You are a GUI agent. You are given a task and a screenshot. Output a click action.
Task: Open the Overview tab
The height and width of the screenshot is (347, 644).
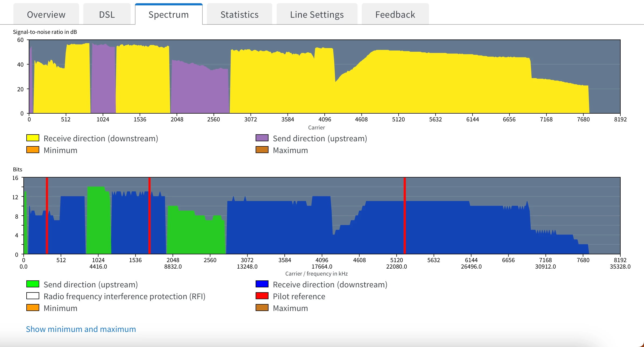(x=46, y=15)
